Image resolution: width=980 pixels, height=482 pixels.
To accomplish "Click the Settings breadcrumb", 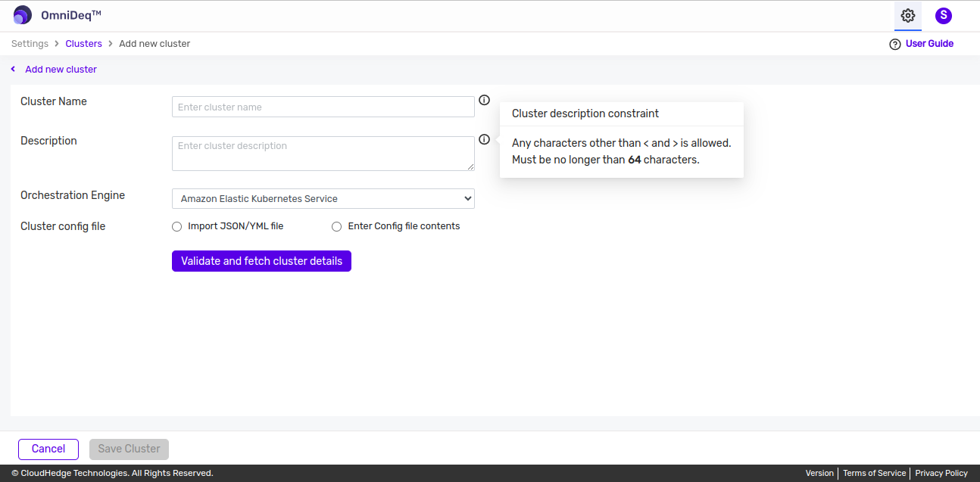I will coord(30,44).
